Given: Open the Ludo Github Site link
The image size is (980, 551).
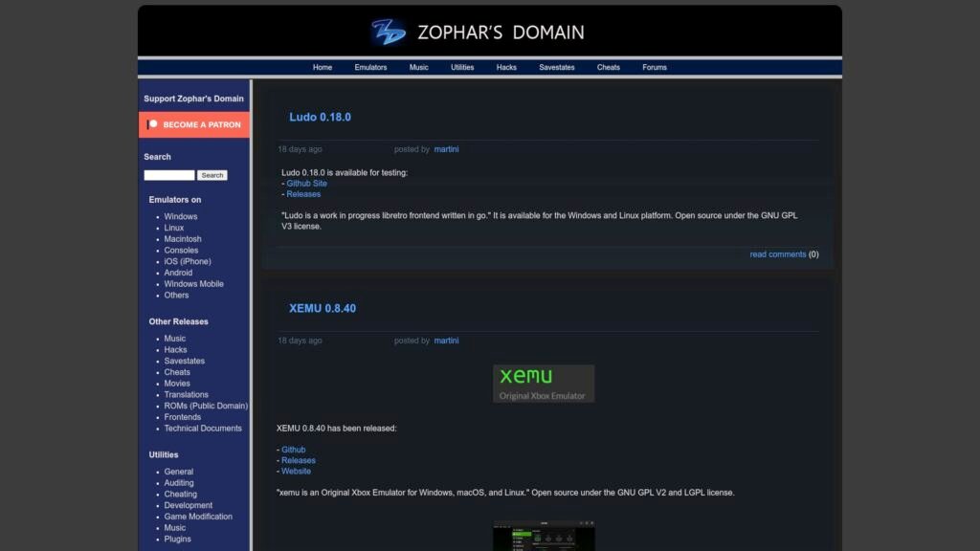Looking at the screenshot, I should coord(307,184).
